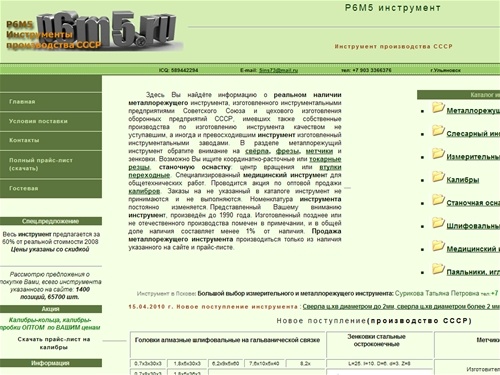Viewport: 500px width, 375px height.
Task: Open Измерительный catalog link
Action: click(x=473, y=157)
